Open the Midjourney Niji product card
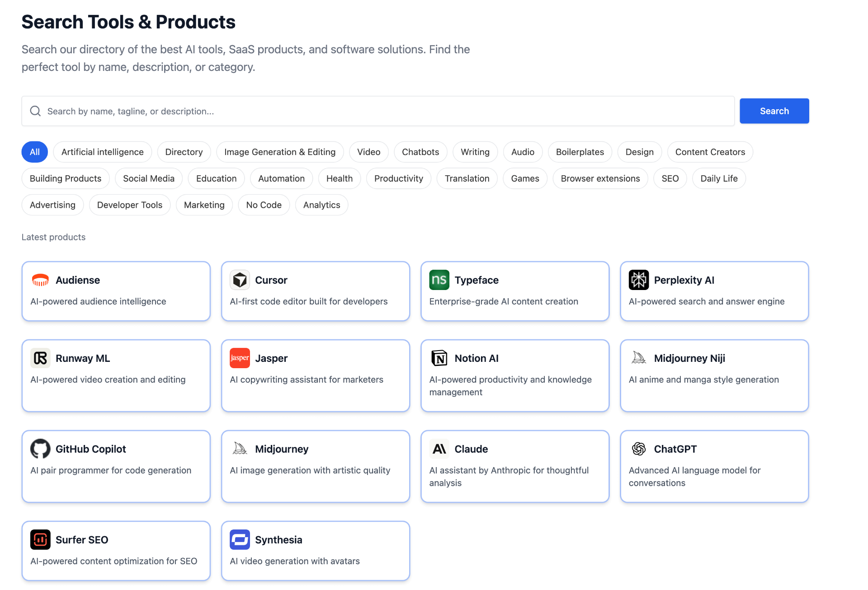Screen dimensions: 868x590 [x=714, y=375]
